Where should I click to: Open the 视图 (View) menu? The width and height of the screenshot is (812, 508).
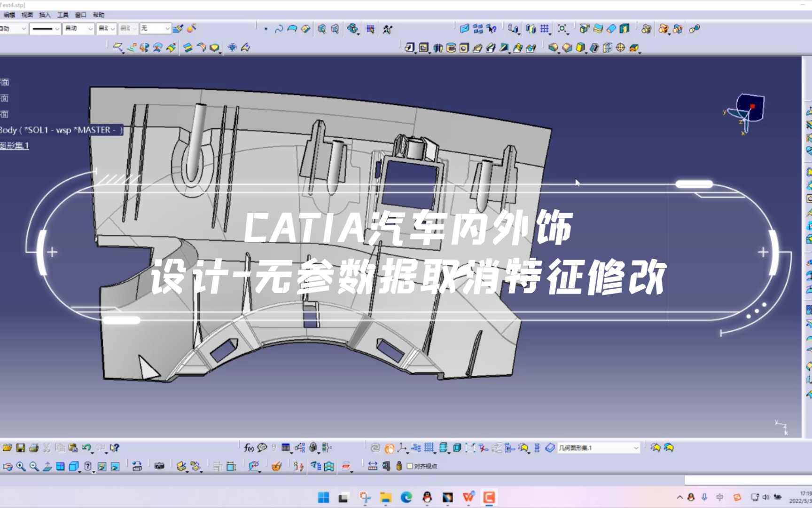tap(27, 15)
